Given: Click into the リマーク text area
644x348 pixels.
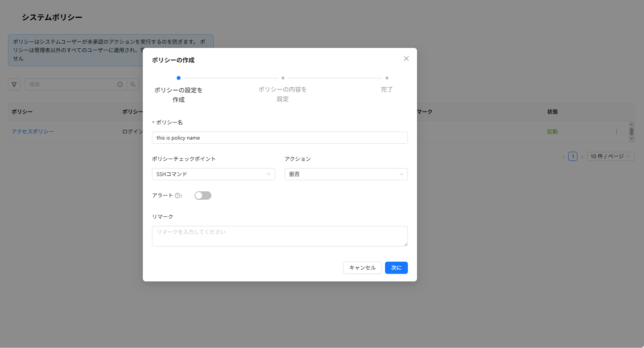Looking at the screenshot, I should pyautogui.click(x=280, y=236).
